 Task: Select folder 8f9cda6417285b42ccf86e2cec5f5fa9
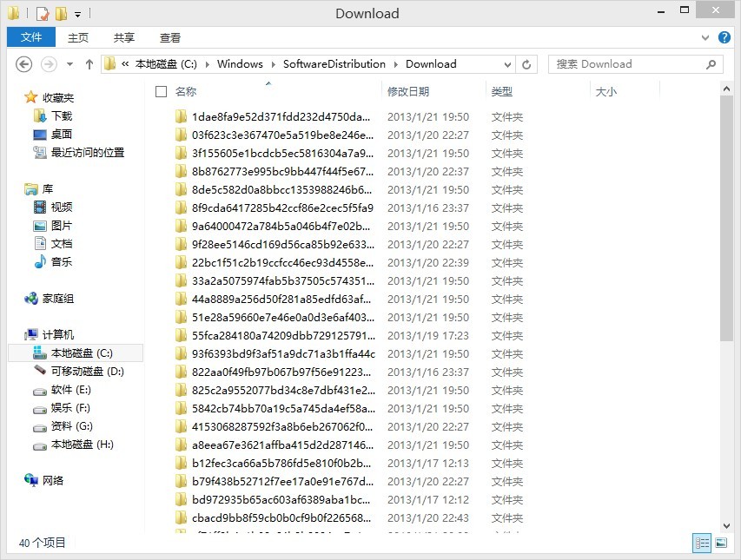tap(282, 208)
